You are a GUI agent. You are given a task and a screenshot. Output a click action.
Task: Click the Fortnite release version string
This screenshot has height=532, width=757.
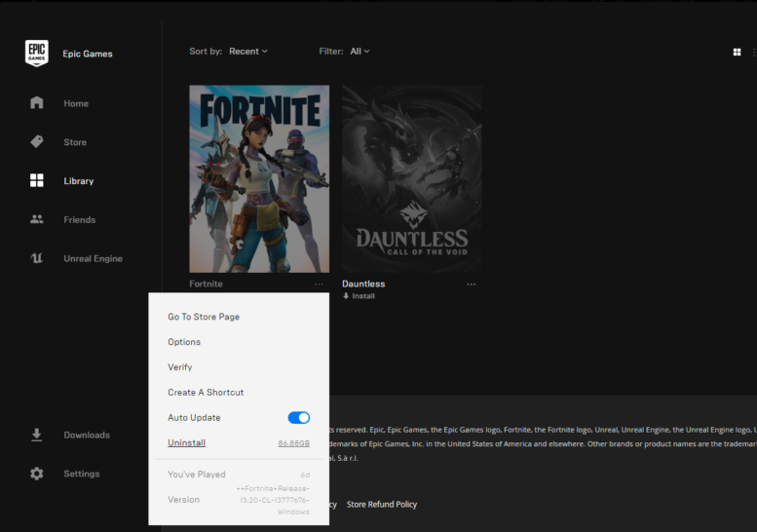273,500
